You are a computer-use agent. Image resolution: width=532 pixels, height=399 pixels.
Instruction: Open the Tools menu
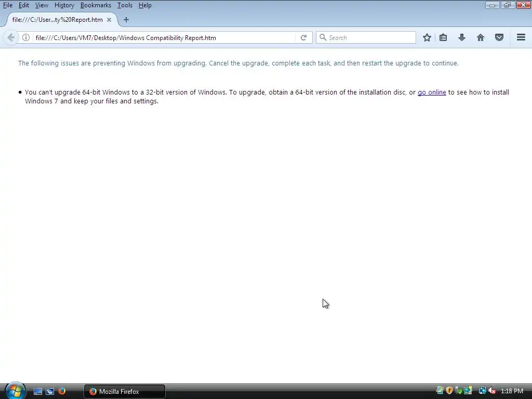point(125,5)
